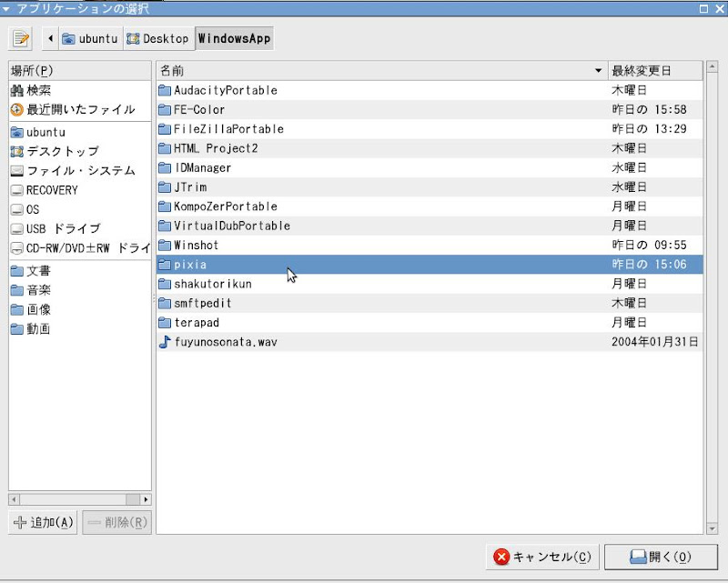Select デスクトップ in the places list
The image size is (728, 583).
click(x=79, y=151)
